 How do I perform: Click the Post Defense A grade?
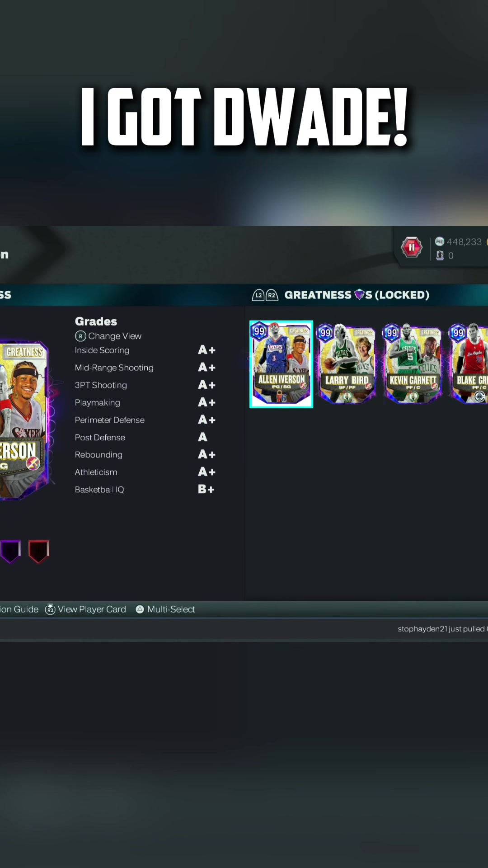(x=202, y=437)
